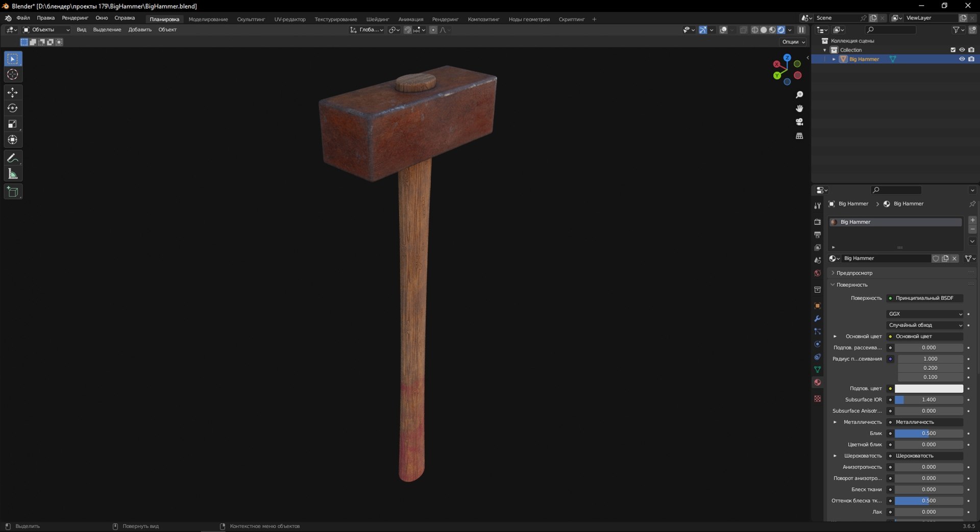
Task: Toggle snapping magnet in header
Action: pyautogui.click(x=407, y=30)
